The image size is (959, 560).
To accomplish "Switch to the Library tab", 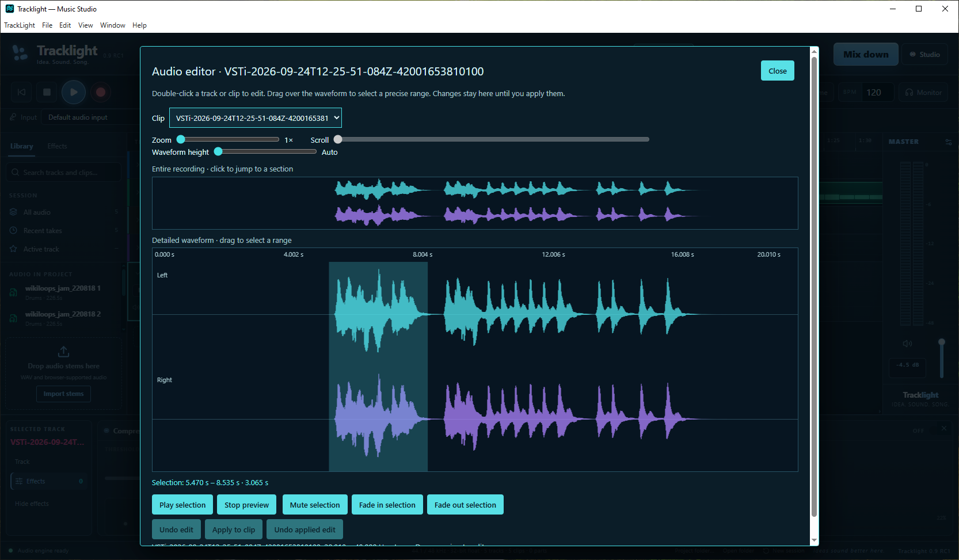I will [x=22, y=146].
